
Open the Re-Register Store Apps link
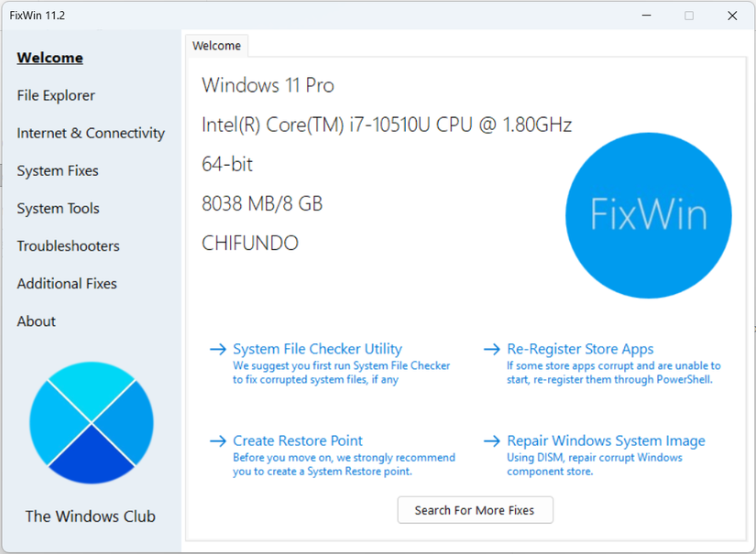pos(580,349)
